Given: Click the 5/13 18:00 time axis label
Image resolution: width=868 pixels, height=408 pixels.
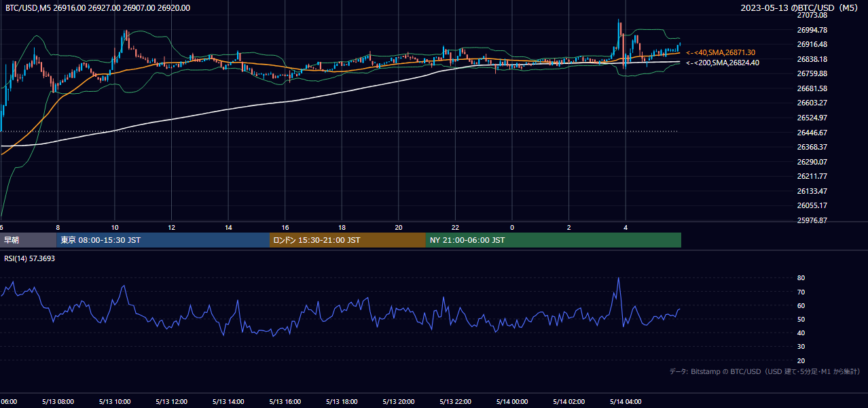Looking at the screenshot, I should [x=342, y=402].
